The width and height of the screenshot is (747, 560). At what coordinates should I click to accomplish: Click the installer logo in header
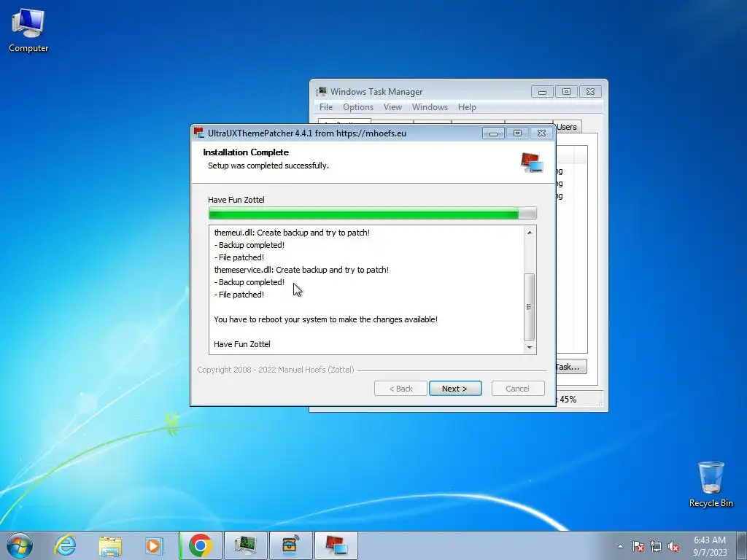pyautogui.click(x=532, y=162)
